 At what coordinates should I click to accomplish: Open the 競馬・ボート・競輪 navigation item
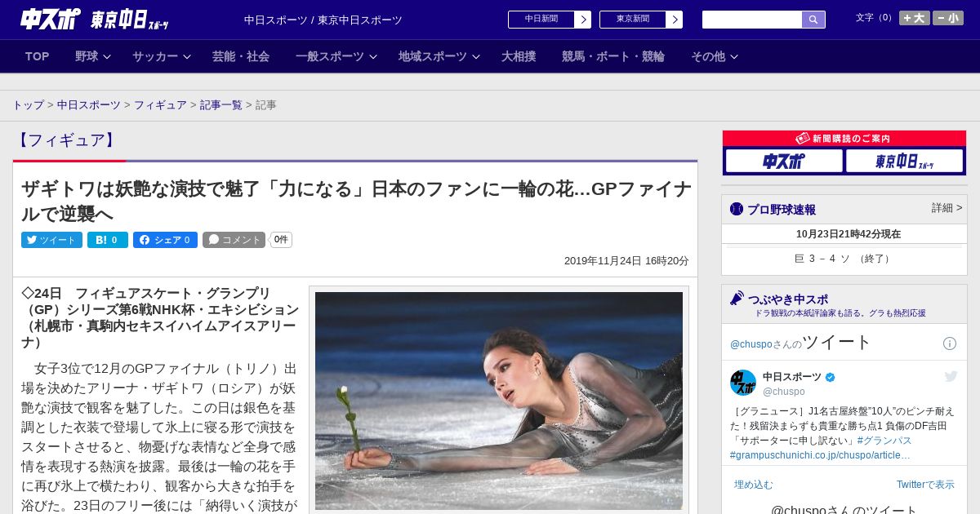[613, 56]
